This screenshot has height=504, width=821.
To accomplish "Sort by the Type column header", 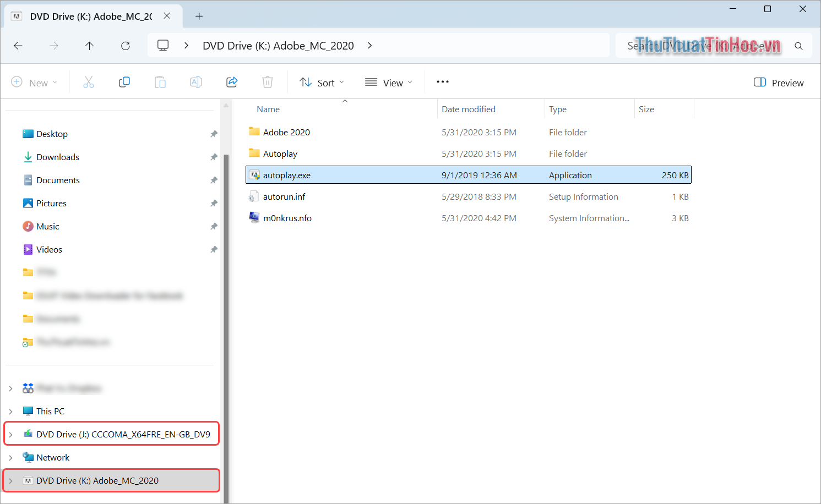I will [x=558, y=109].
